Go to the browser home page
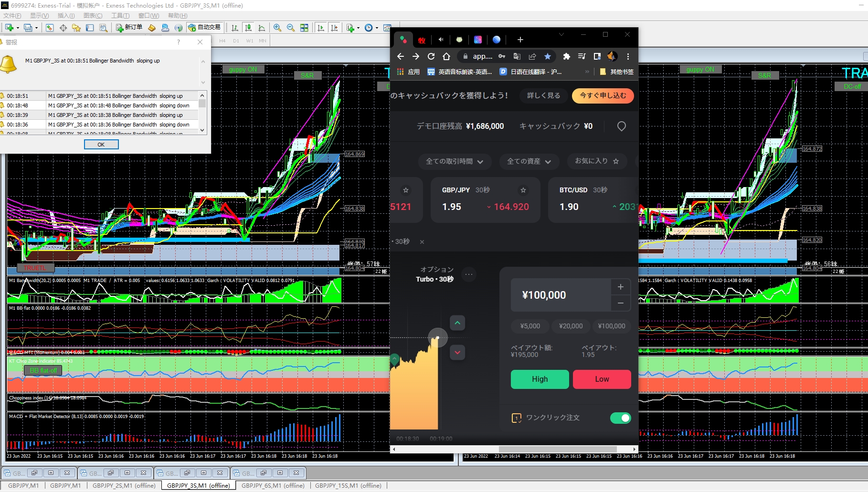The width and height of the screenshot is (868, 492). 446,56
